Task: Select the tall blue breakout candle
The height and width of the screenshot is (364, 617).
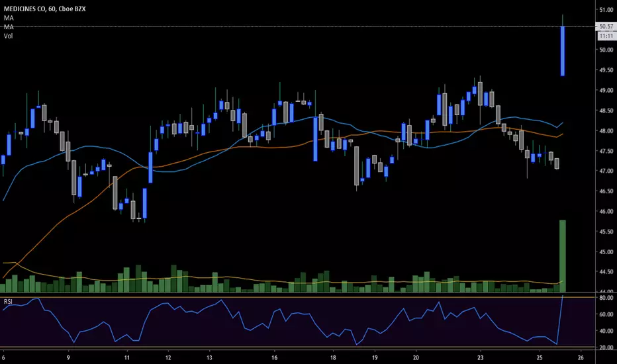Action: 563,51
